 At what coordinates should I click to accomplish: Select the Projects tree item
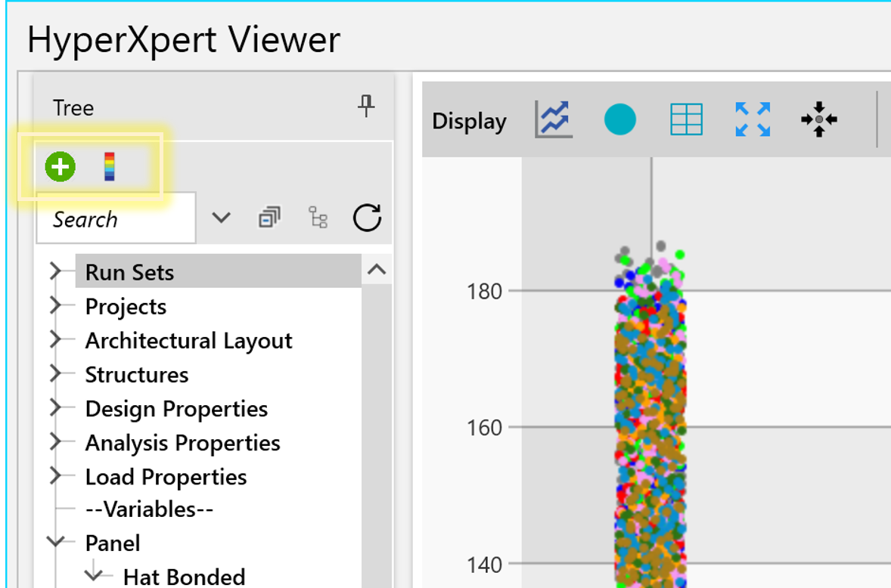[126, 307]
